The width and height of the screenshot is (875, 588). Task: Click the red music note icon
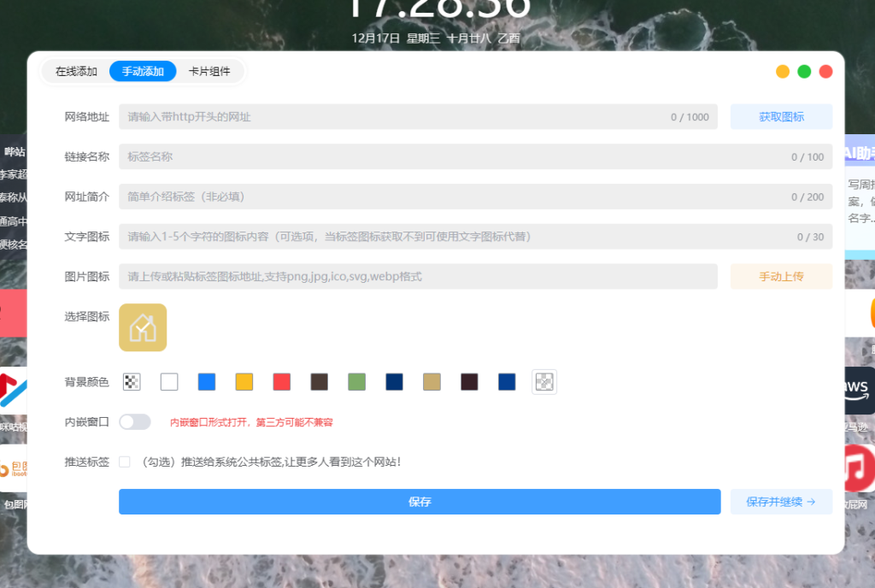[x=860, y=468]
